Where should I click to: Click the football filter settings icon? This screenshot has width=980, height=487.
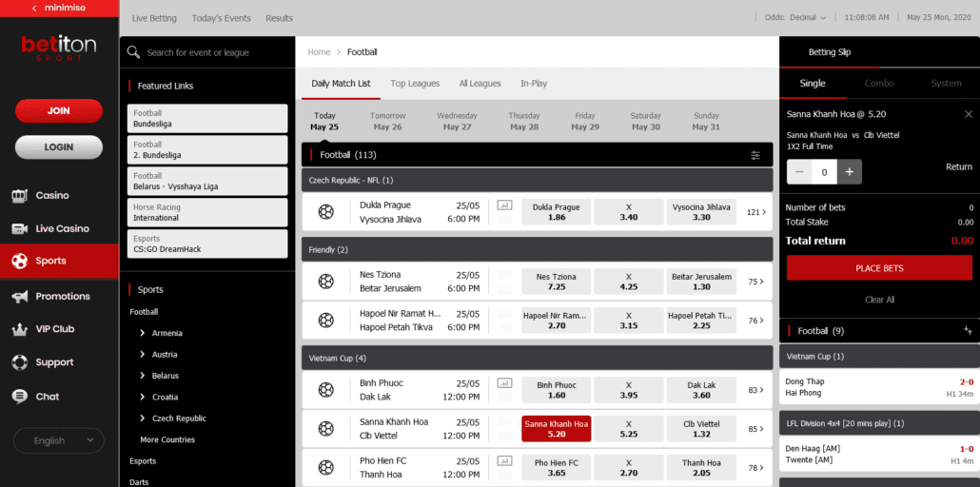point(755,155)
